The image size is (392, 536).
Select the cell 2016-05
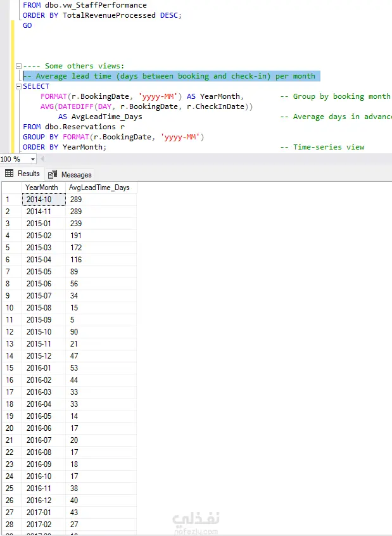pos(44,416)
